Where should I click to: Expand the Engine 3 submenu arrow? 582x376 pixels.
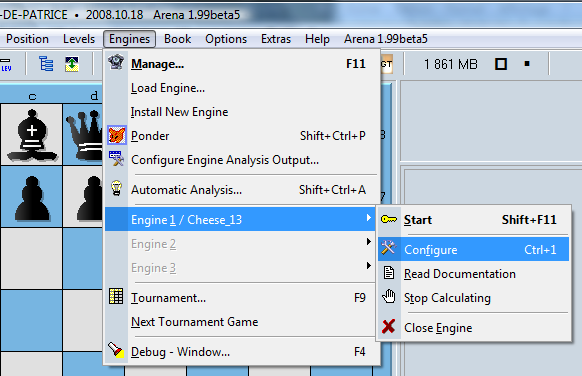[x=368, y=265]
